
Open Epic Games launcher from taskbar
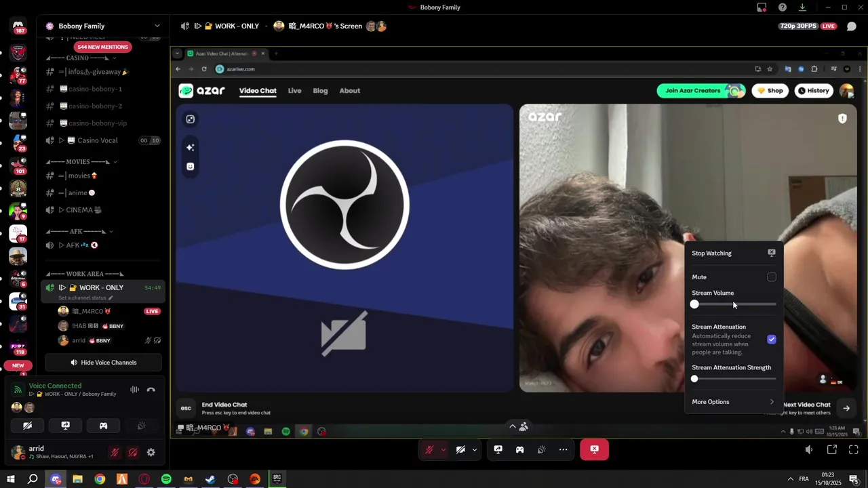tap(277, 479)
